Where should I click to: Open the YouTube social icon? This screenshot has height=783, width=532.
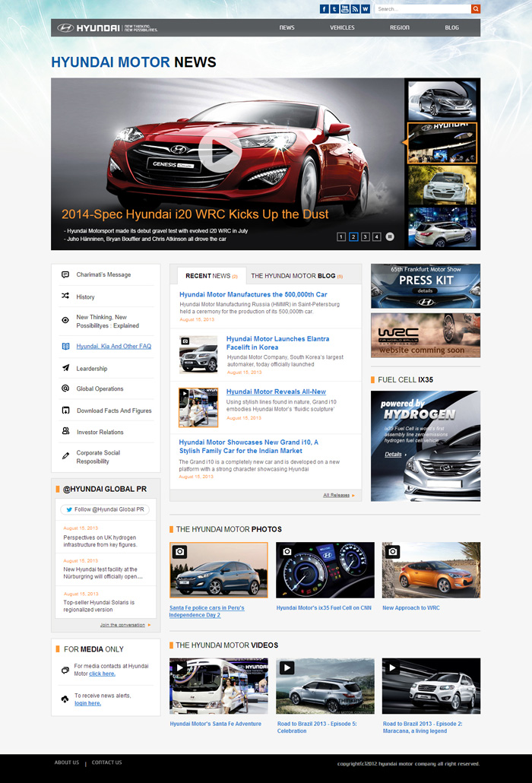[345, 9]
